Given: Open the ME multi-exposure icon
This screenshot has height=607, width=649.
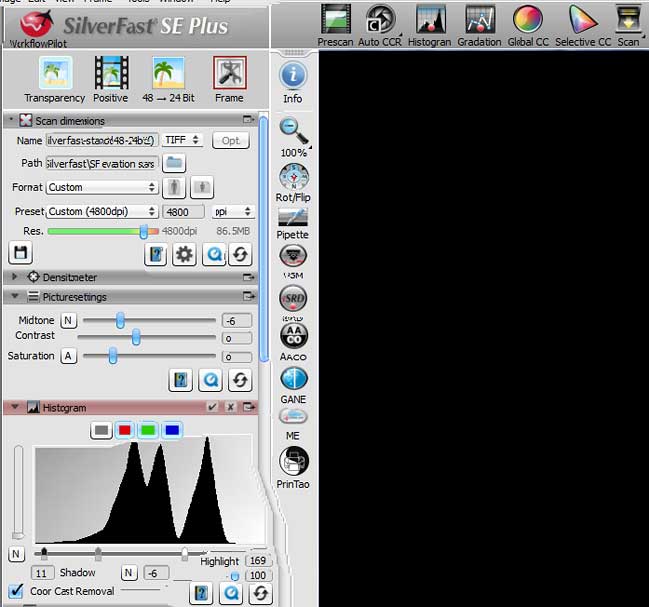Looking at the screenshot, I should click(293, 416).
